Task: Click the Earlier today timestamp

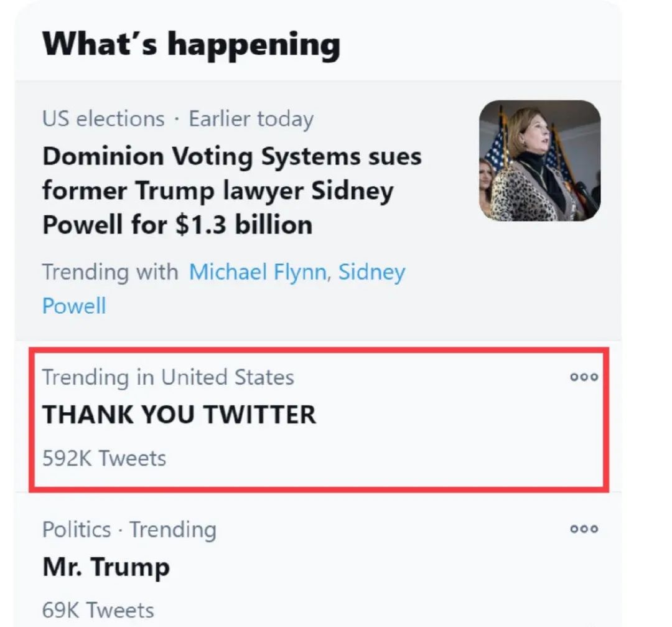Action: (x=251, y=118)
